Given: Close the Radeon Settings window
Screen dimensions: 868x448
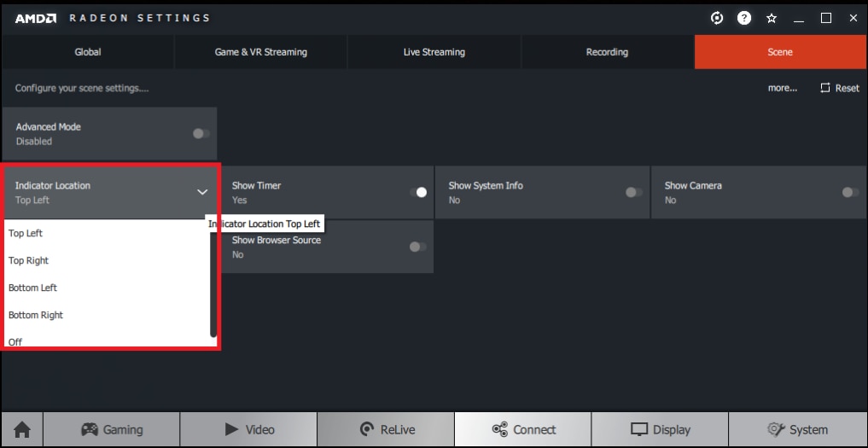Looking at the screenshot, I should pyautogui.click(x=853, y=18).
